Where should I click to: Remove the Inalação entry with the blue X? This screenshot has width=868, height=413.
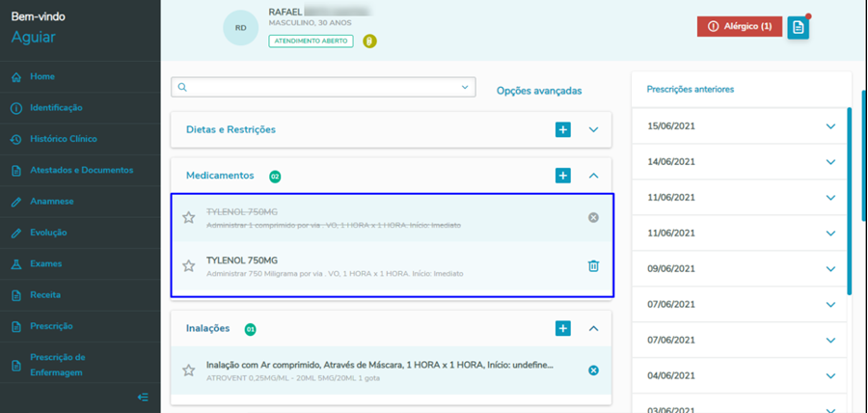coord(593,371)
